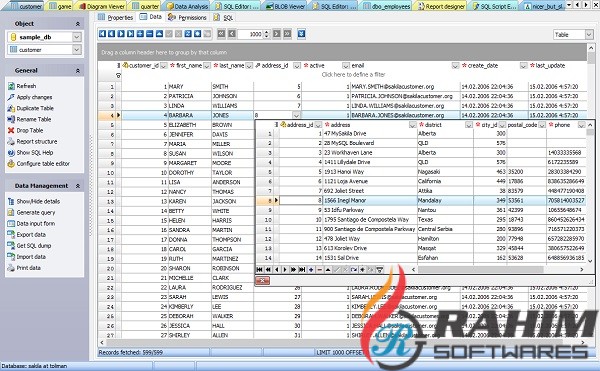The height and width of the screenshot is (371, 600).
Task: Open the address_id cell dropdown for BARBARA row
Action: (296, 115)
